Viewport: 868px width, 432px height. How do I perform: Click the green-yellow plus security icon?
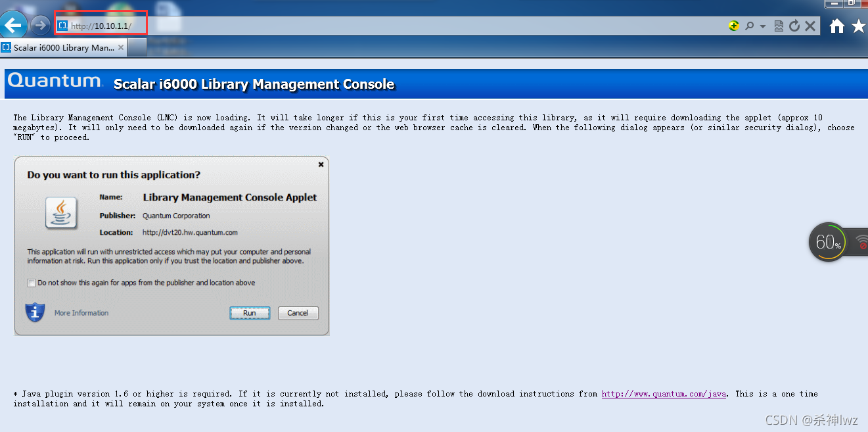734,26
